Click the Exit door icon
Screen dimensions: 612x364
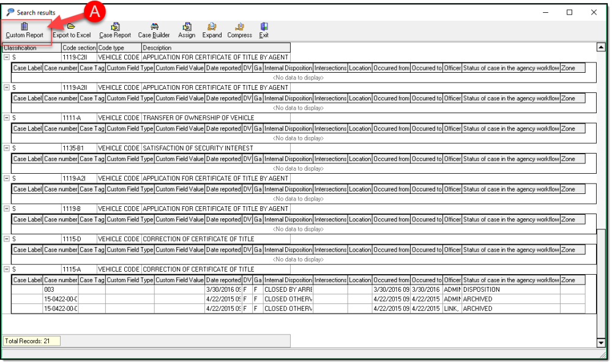click(264, 31)
